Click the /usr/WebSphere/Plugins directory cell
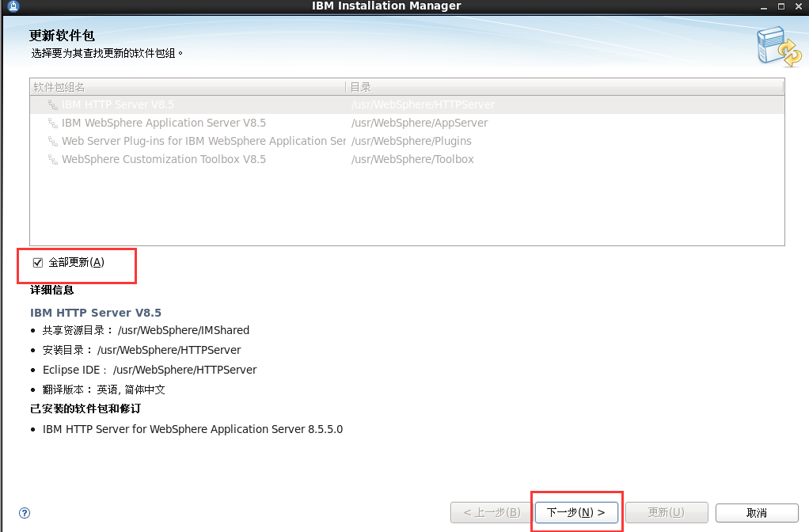The width and height of the screenshot is (809, 532). coord(411,141)
